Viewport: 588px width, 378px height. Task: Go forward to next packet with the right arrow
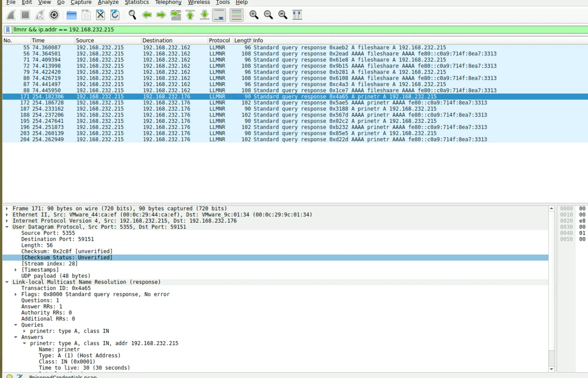pos(161,15)
